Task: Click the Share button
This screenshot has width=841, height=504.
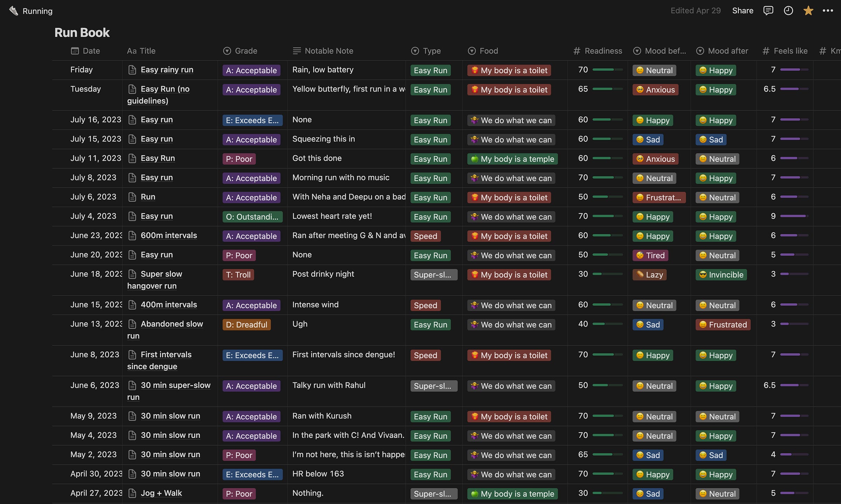Action: (x=743, y=11)
